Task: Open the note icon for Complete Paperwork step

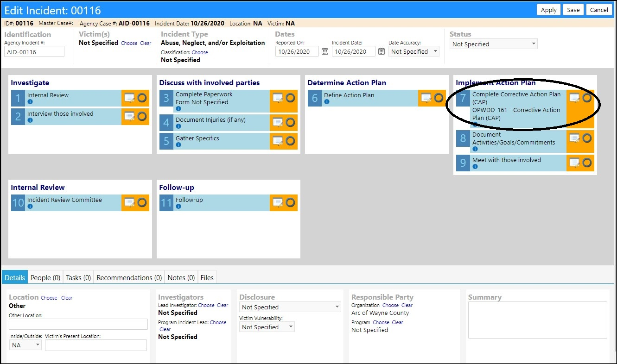Action: coord(278,98)
